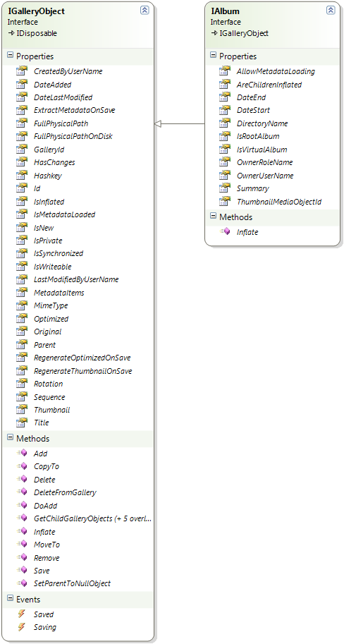This screenshot has width=344, height=644.
Task: Select the SetParentToNullObject method text
Action: coord(72,583)
